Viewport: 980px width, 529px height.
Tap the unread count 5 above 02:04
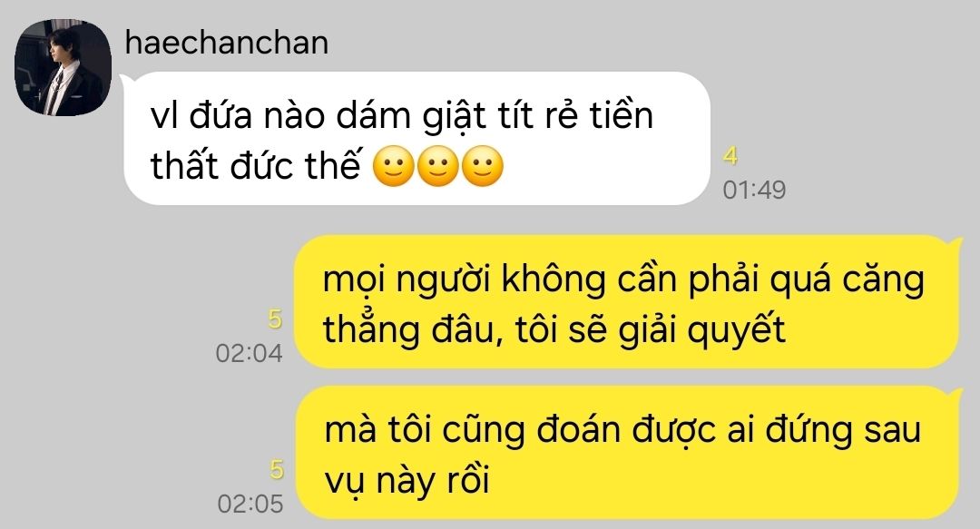276,318
